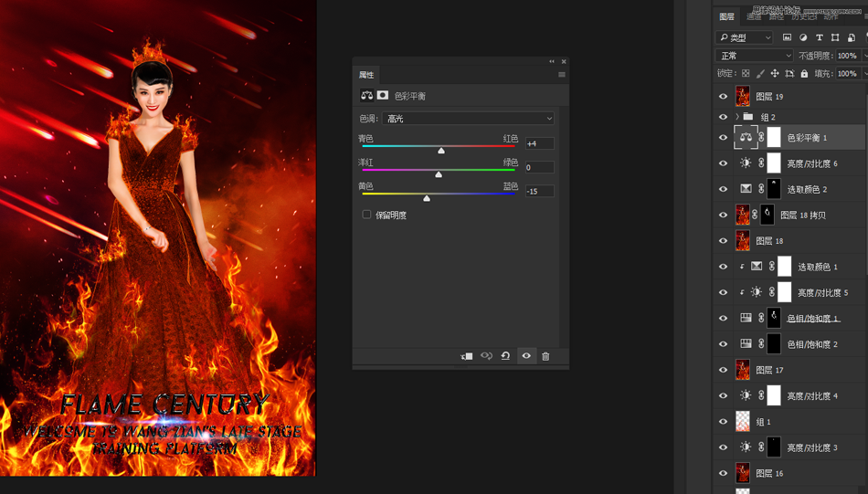Filter layers by smart objects icon
Viewport: 868px width, 494px height.
click(852, 37)
